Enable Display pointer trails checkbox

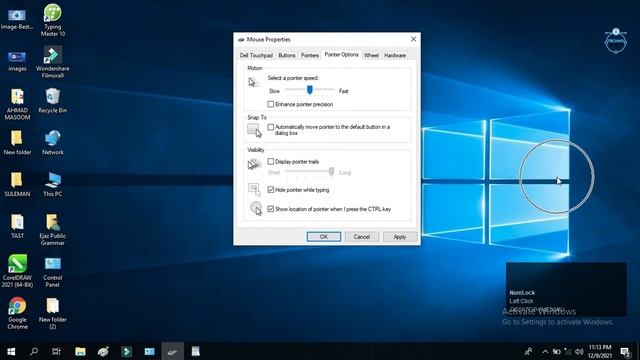271,162
